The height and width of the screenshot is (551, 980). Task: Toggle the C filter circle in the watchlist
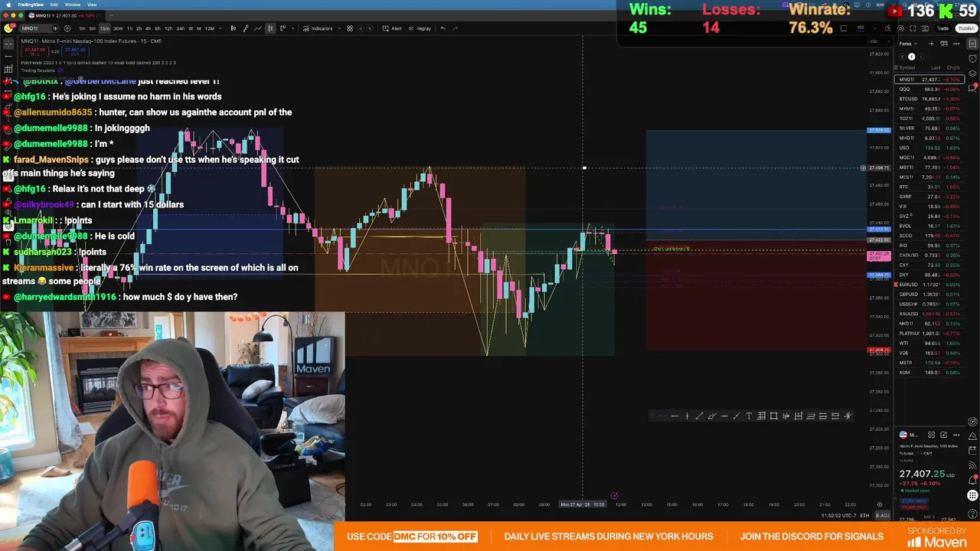coord(902,57)
